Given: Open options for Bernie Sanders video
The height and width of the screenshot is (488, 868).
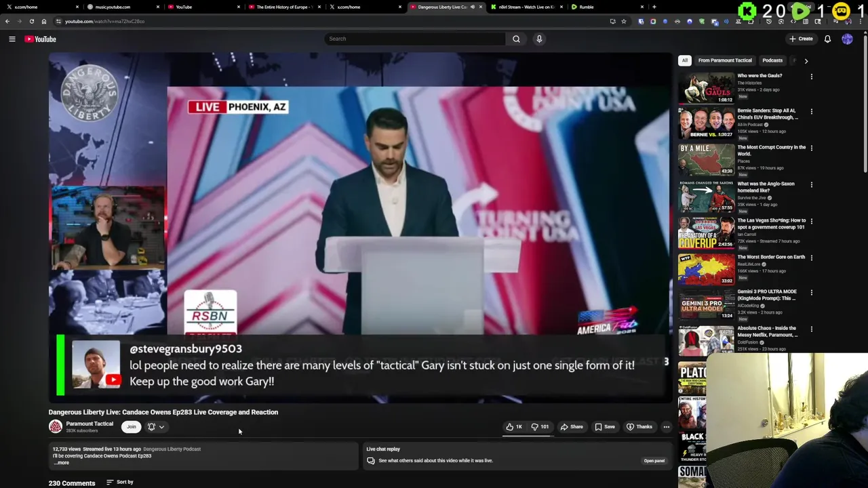Looking at the screenshot, I should pyautogui.click(x=811, y=112).
